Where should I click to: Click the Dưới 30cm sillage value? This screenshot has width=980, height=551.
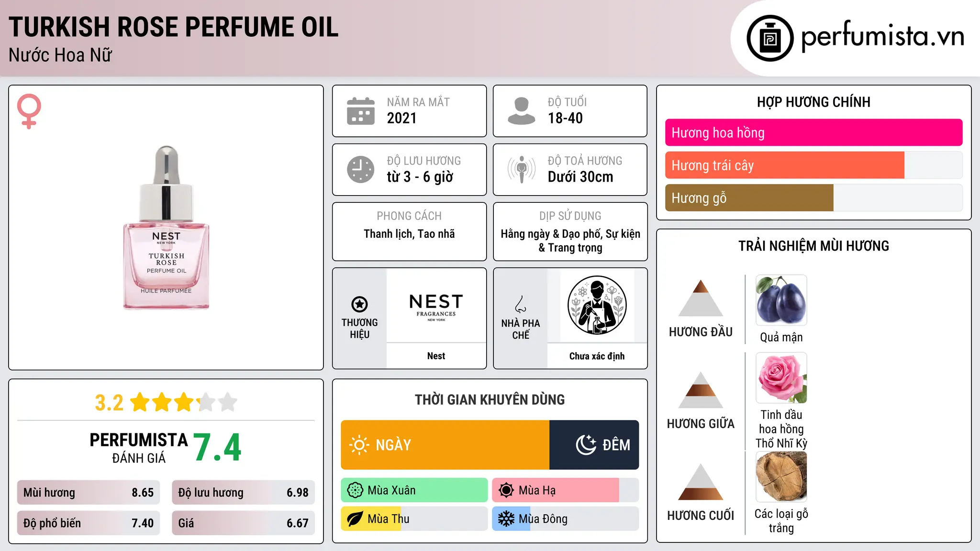tap(580, 177)
